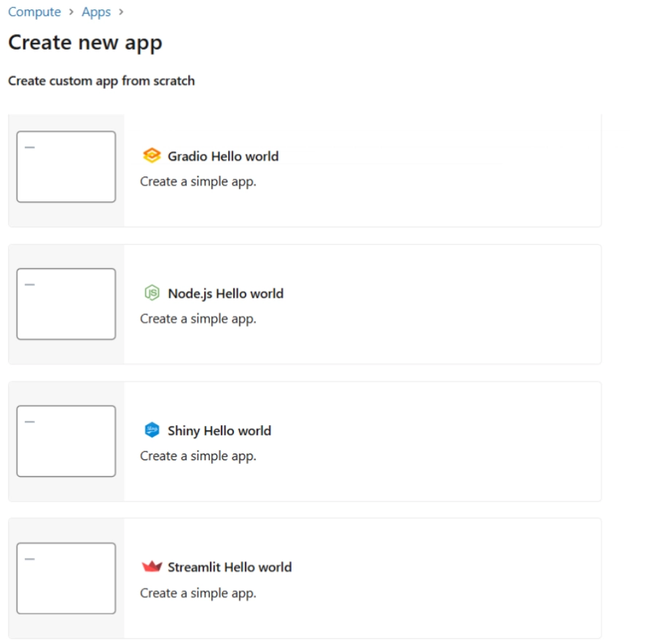Select the Gradio Hello world template card
Image resolution: width=667 pixels, height=644 pixels.
(304, 168)
